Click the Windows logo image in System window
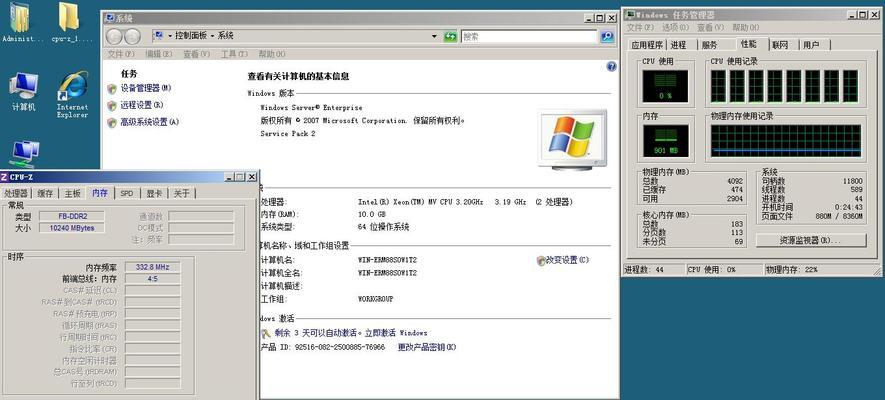Image resolution: width=885 pixels, height=400 pixels. pos(572,139)
